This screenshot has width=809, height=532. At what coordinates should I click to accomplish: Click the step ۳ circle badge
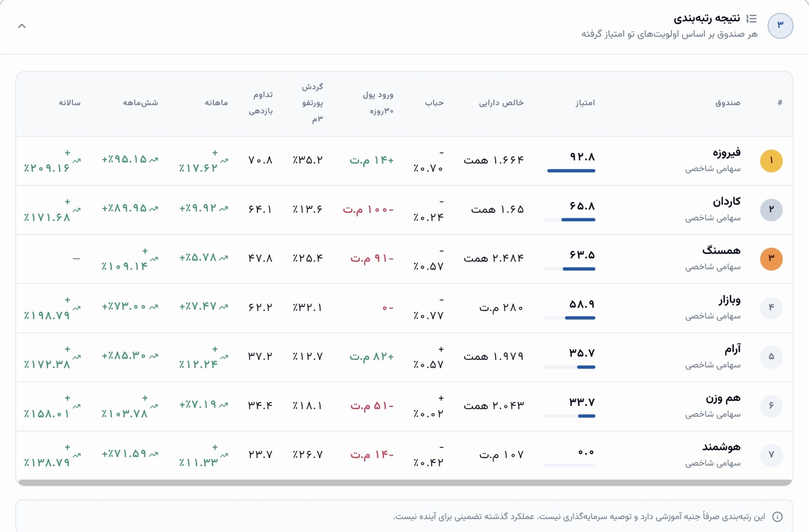(780, 26)
